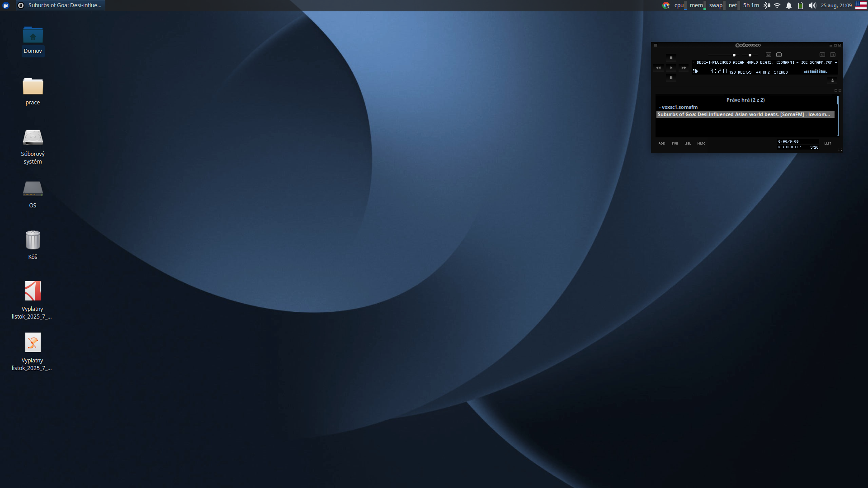Open files with the eject button

click(x=832, y=80)
